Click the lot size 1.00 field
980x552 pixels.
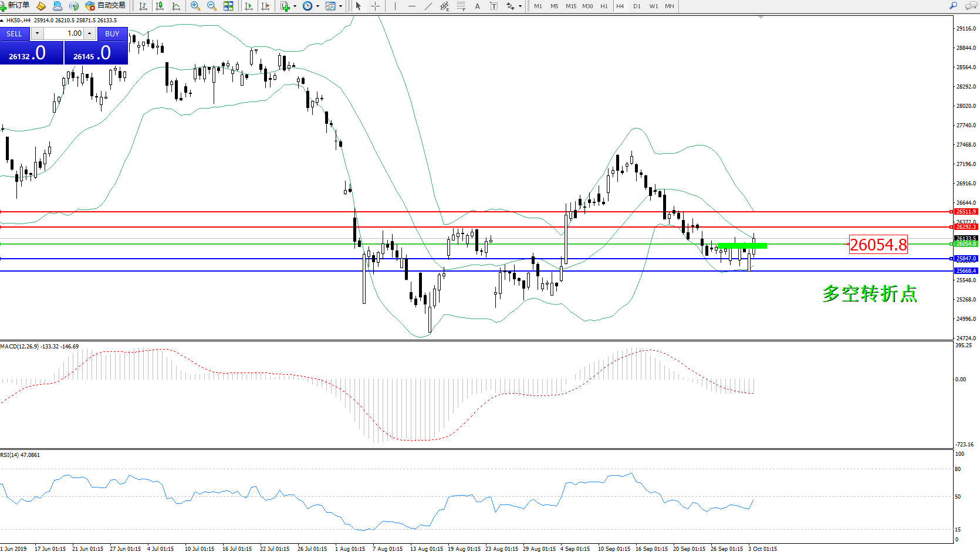coord(65,33)
